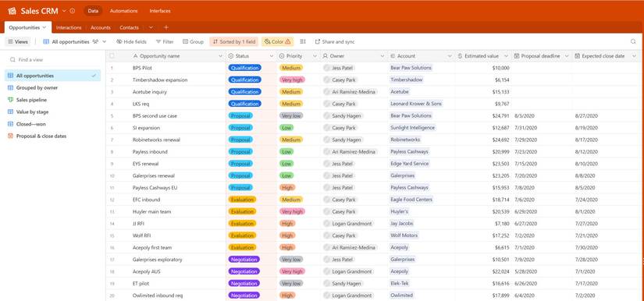Switch to the Data tab

(93, 11)
